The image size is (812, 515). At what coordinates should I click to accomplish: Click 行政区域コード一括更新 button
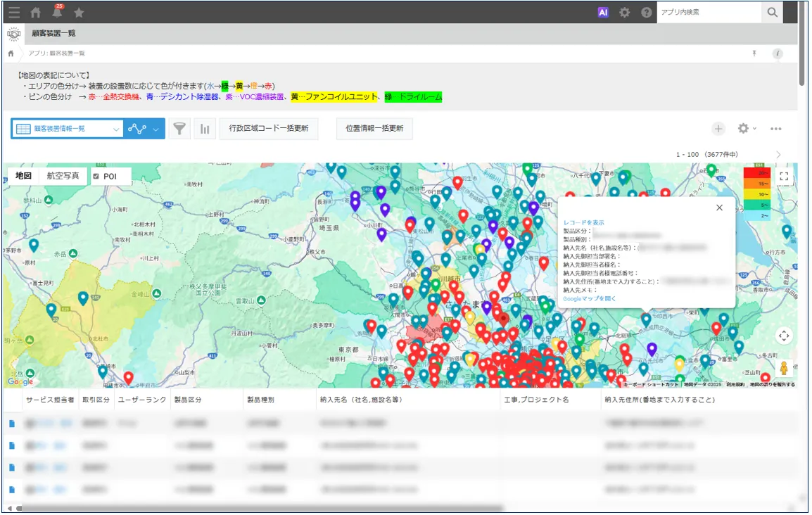coord(269,128)
